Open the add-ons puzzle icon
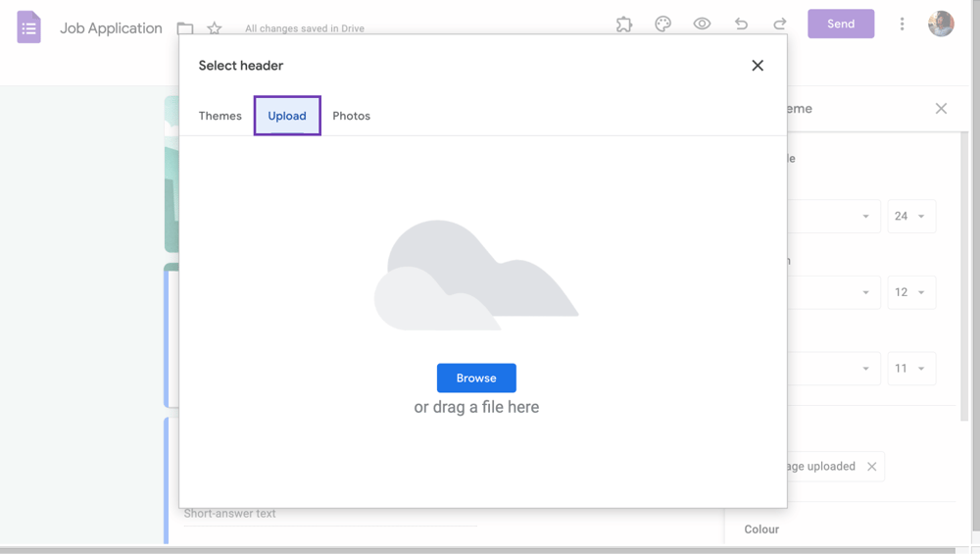 click(624, 25)
